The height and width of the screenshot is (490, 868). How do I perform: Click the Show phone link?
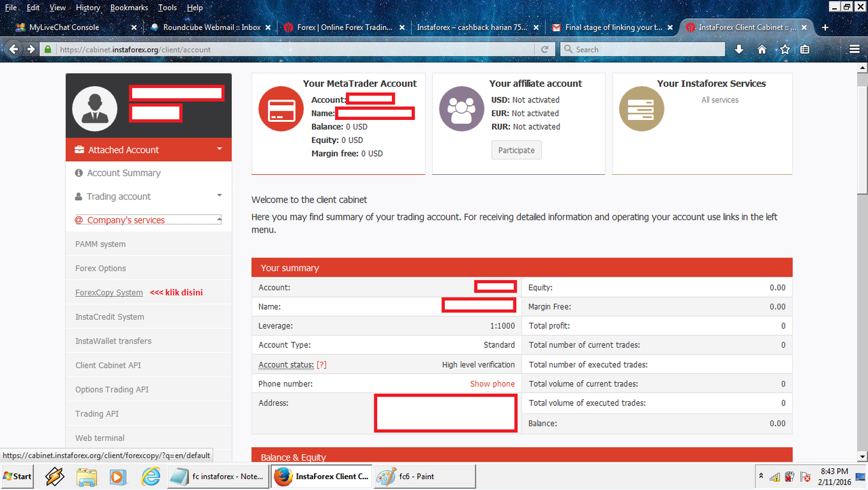[x=492, y=384]
